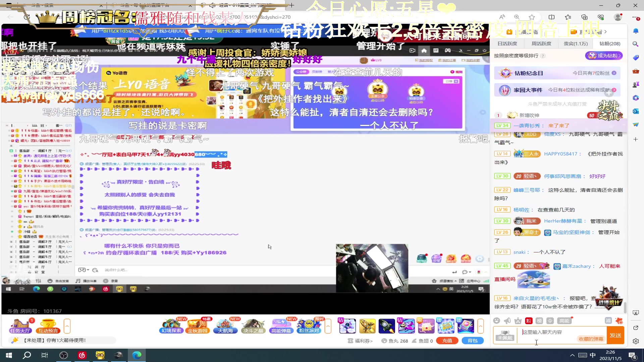This screenshot has width=644, height=362.
Task: Open the Windows Task View button
Action: tap(45, 355)
